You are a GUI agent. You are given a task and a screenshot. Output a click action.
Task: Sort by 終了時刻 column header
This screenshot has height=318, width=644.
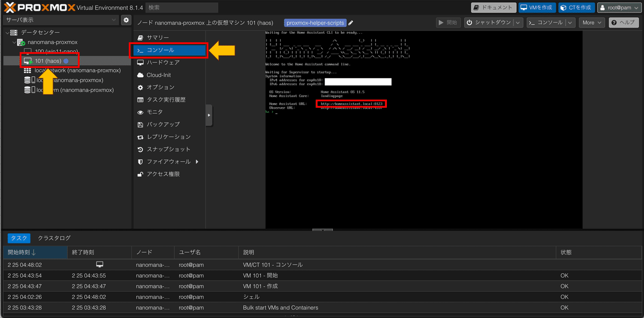[99, 252]
